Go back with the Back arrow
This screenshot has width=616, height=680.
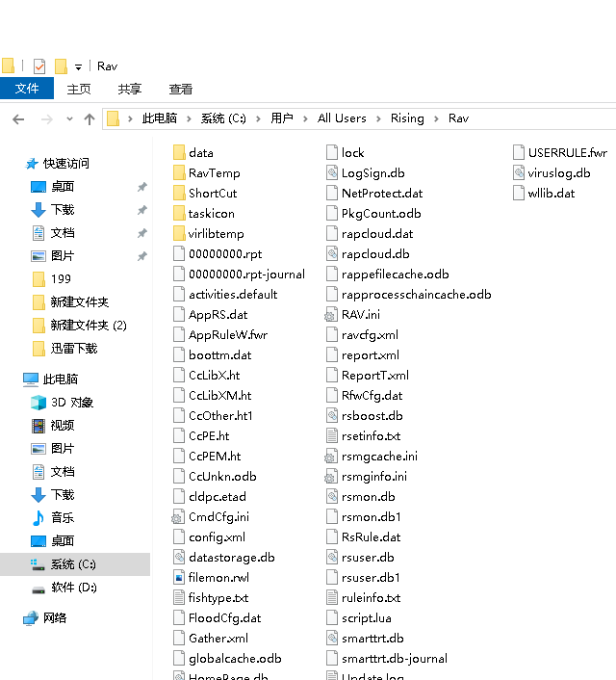(18, 118)
